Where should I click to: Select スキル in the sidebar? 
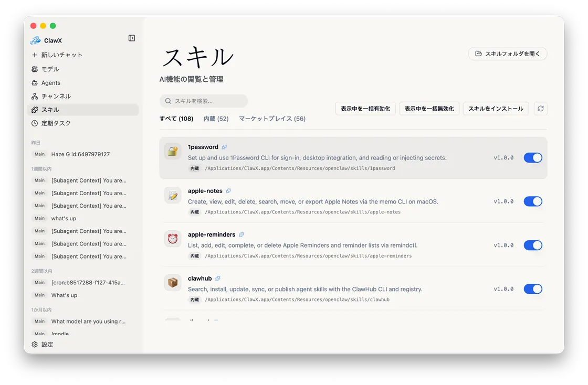[x=83, y=110]
